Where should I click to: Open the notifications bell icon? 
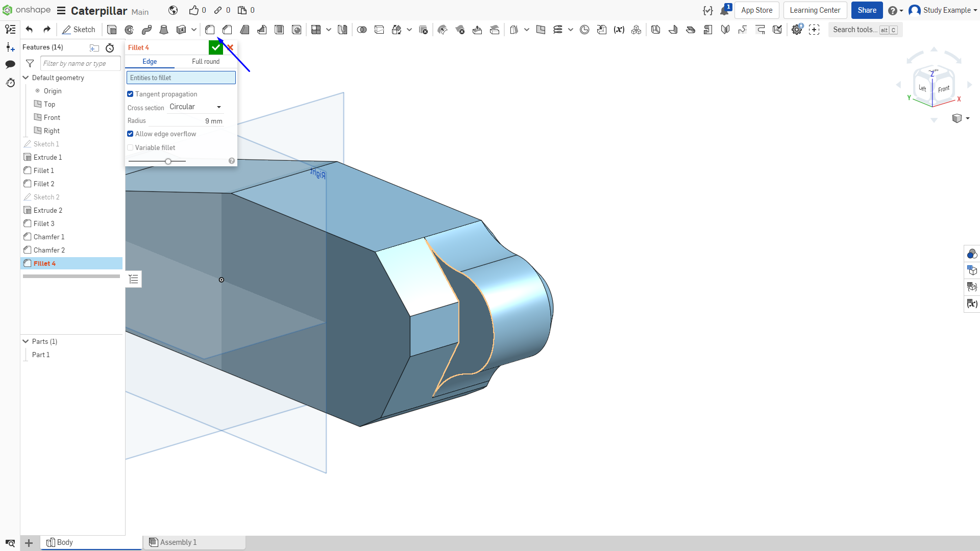[x=725, y=10]
